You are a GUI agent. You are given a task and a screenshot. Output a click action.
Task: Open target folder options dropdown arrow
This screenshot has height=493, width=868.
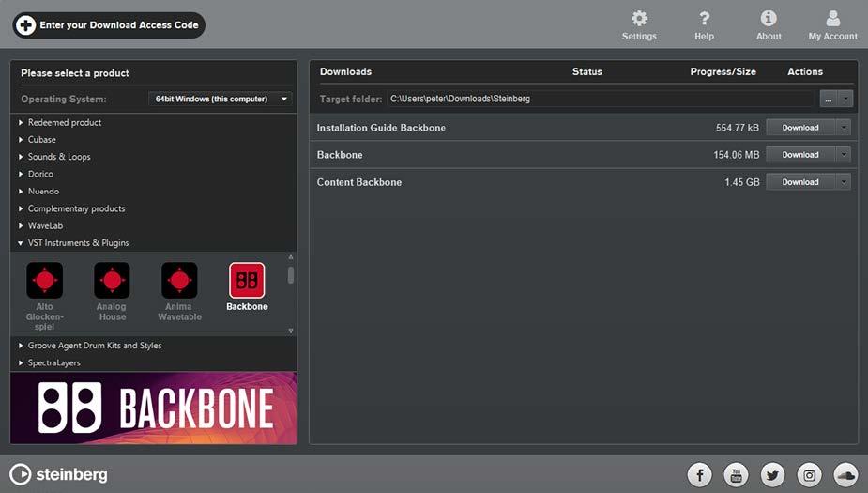tap(845, 99)
